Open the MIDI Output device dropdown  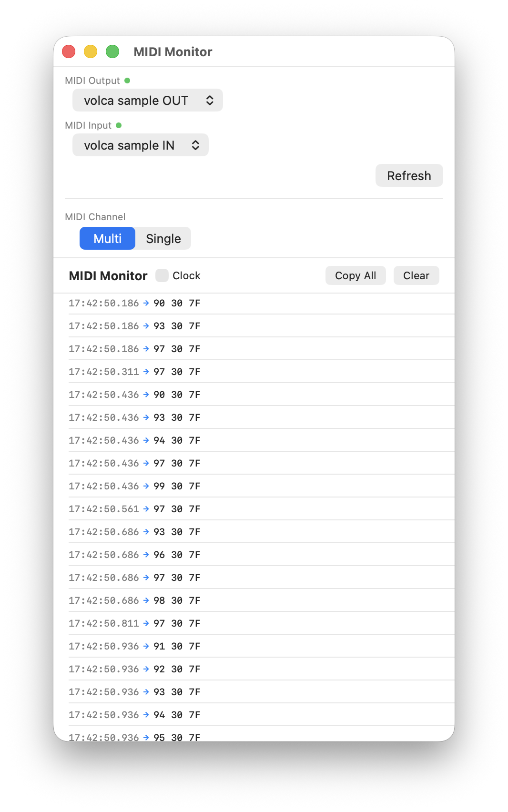point(147,100)
